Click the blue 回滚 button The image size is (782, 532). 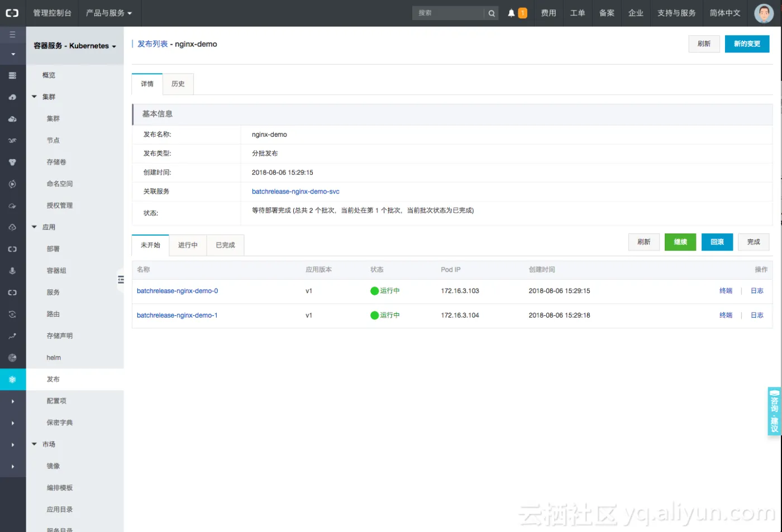tap(717, 242)
